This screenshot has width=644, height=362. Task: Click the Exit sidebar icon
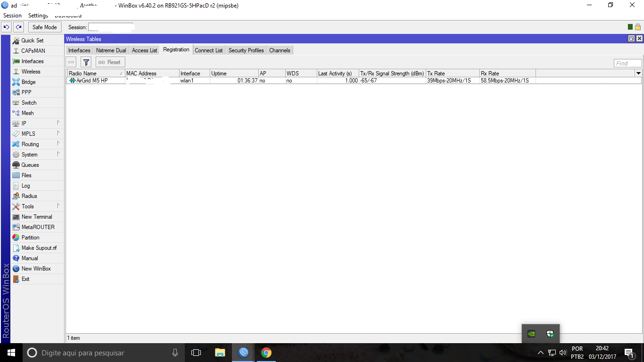[x=16, y=279]
